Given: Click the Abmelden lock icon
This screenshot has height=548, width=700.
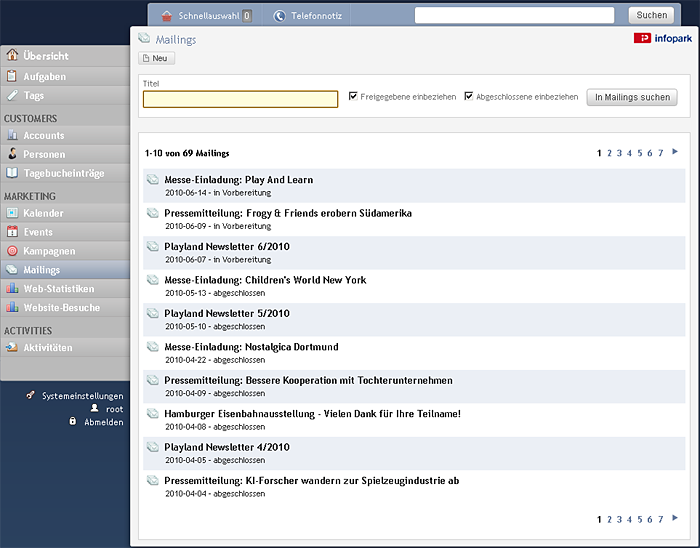Looking at the screenshot, I should click(72, 421).
